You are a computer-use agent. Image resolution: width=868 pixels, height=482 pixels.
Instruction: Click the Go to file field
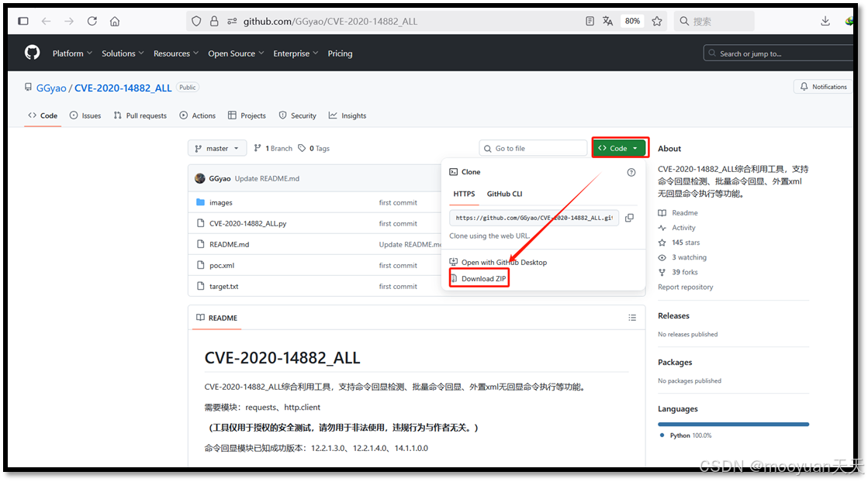coord(533,148)
